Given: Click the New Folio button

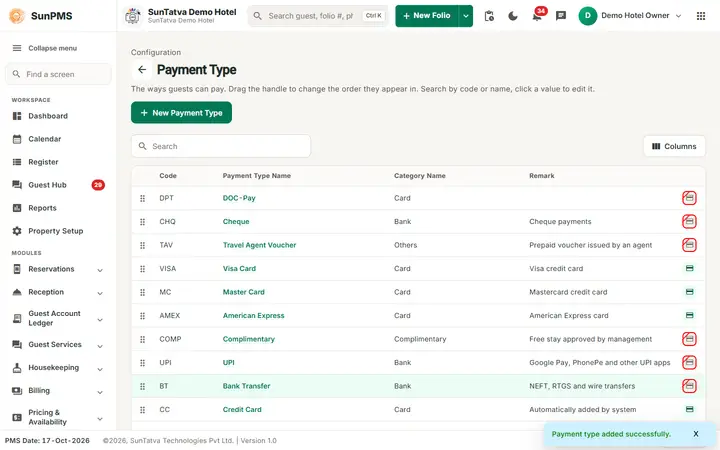Looking at the screenshot, I should tap(427, 16).
